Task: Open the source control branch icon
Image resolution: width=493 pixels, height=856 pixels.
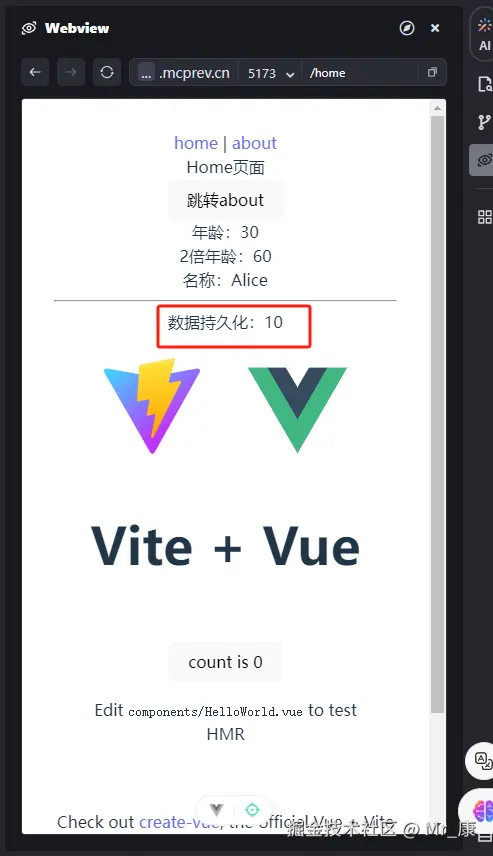Action: pyautogui.click(x=484, y=122)
